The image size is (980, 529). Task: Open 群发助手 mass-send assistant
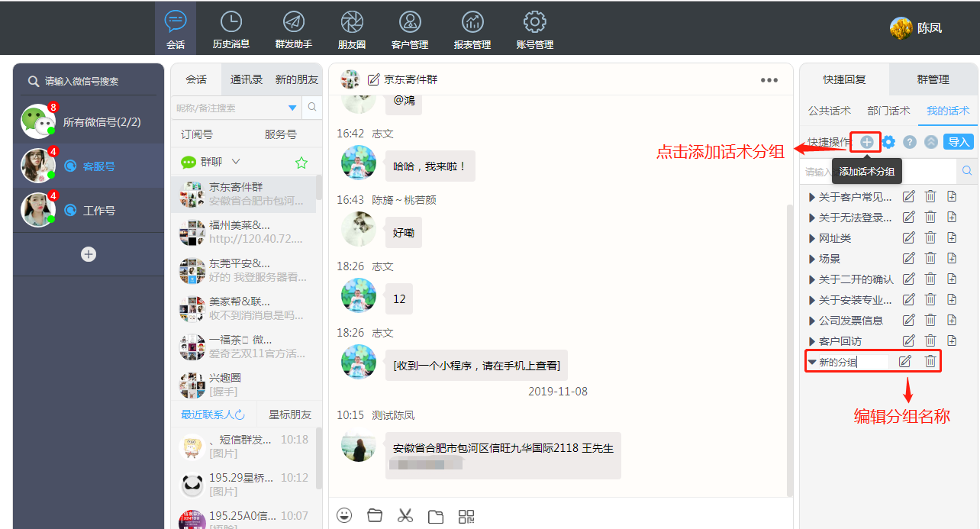[294, 28]
